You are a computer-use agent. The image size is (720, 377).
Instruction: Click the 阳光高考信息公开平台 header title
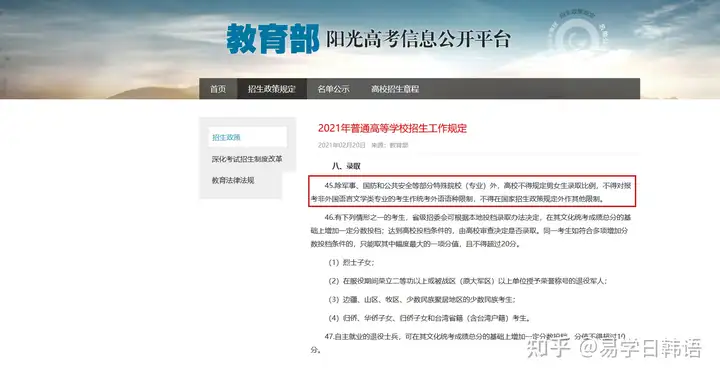pyautogui.click(x=418, y=39)
